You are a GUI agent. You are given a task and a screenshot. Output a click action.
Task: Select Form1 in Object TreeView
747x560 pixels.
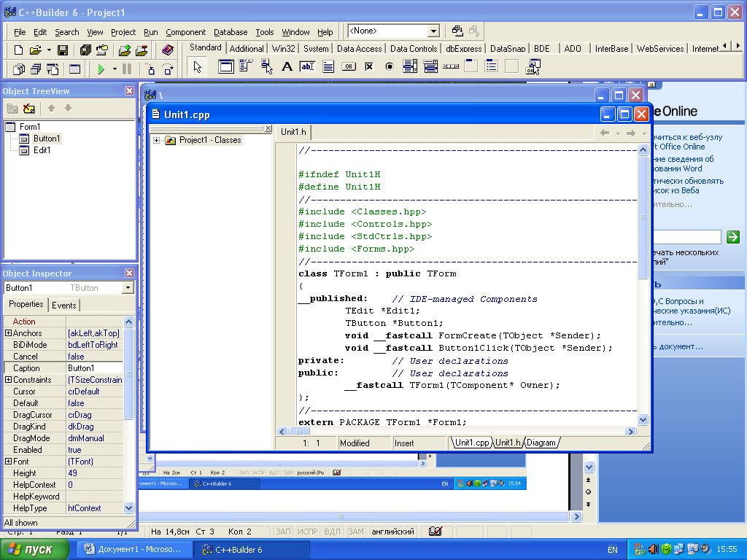29,127
